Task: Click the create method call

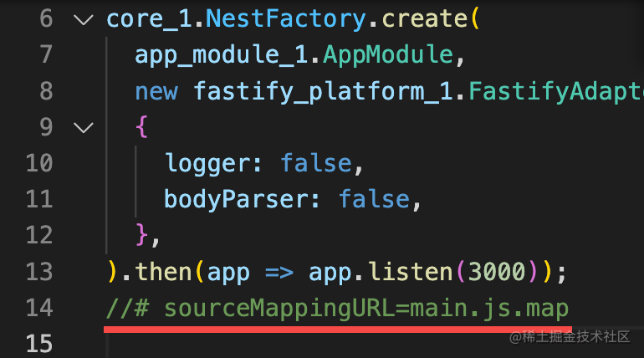Action: pyautogui.click(x=425, y=19)
